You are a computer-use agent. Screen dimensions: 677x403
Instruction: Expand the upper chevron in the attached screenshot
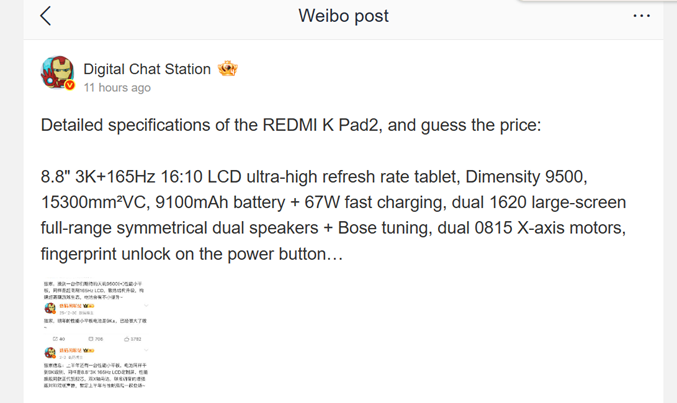point(146,307)
